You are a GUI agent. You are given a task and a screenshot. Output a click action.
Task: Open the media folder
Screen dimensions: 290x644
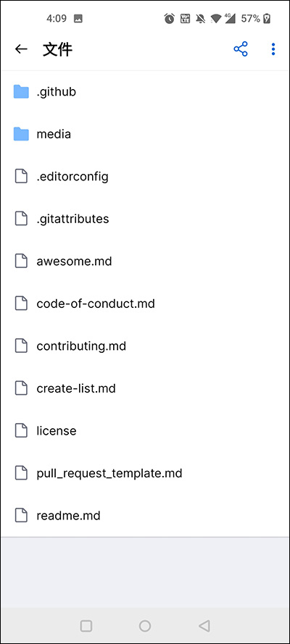145,134
